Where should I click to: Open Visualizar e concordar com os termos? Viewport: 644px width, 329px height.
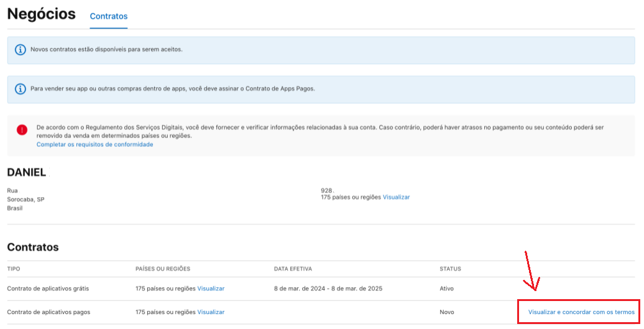coord(581,312)
